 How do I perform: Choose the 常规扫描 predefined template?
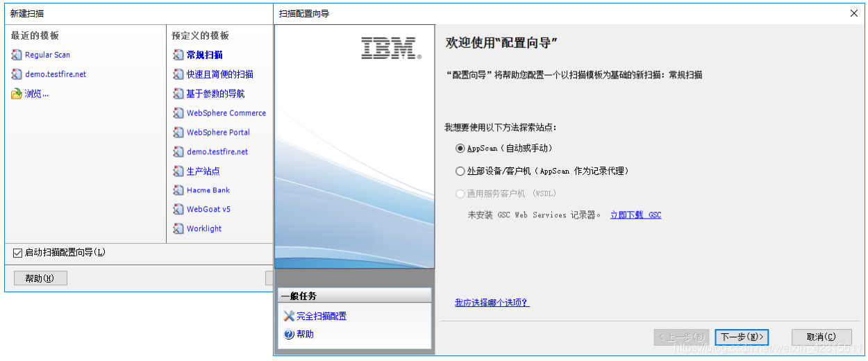tap(204, 55)
